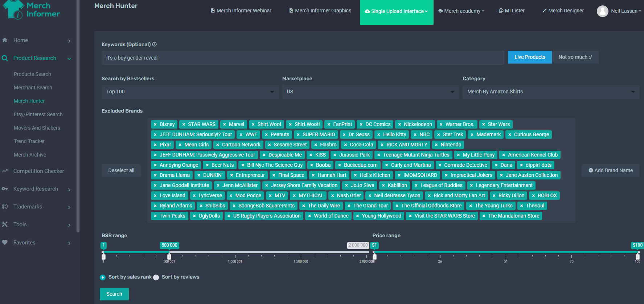Click the Price range $1 handle
The width and height of the screenshot is (644, 304).
[x=374, y=256]
